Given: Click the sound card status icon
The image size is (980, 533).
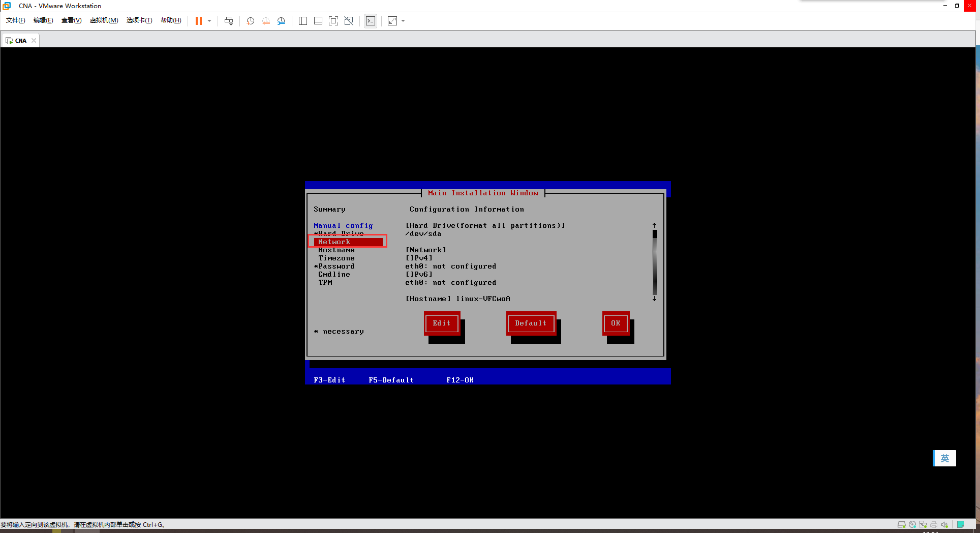Looking at the screenshot, I should 945,524.
